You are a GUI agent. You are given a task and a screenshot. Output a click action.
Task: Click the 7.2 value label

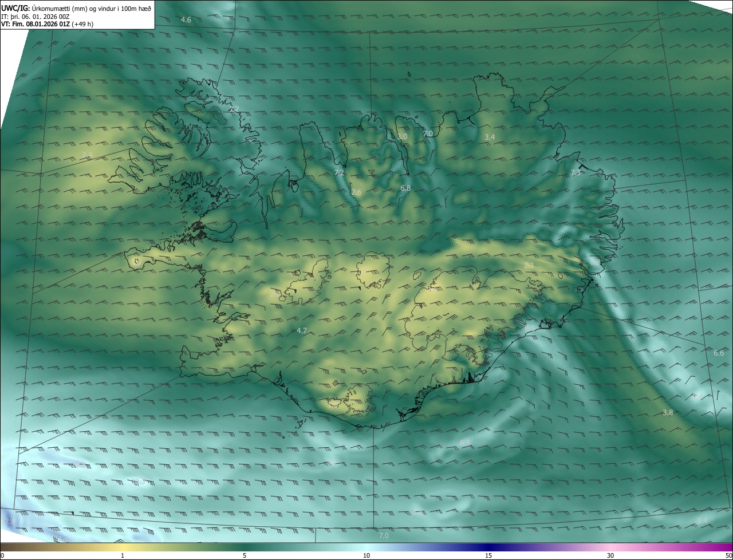coord(339,172)
